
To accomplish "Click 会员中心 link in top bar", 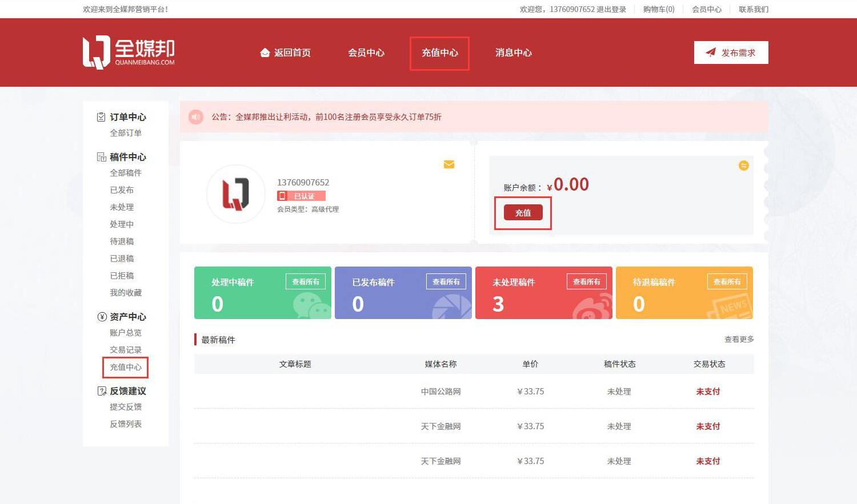I will pos(707,9).
